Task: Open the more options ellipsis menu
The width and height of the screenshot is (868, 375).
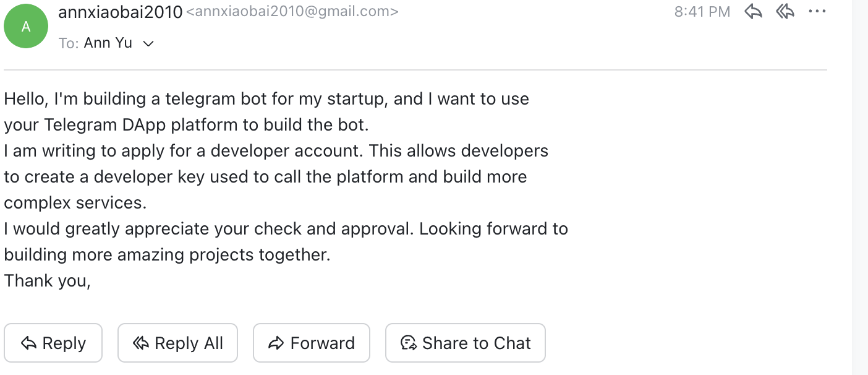Action: click(817, 12)
